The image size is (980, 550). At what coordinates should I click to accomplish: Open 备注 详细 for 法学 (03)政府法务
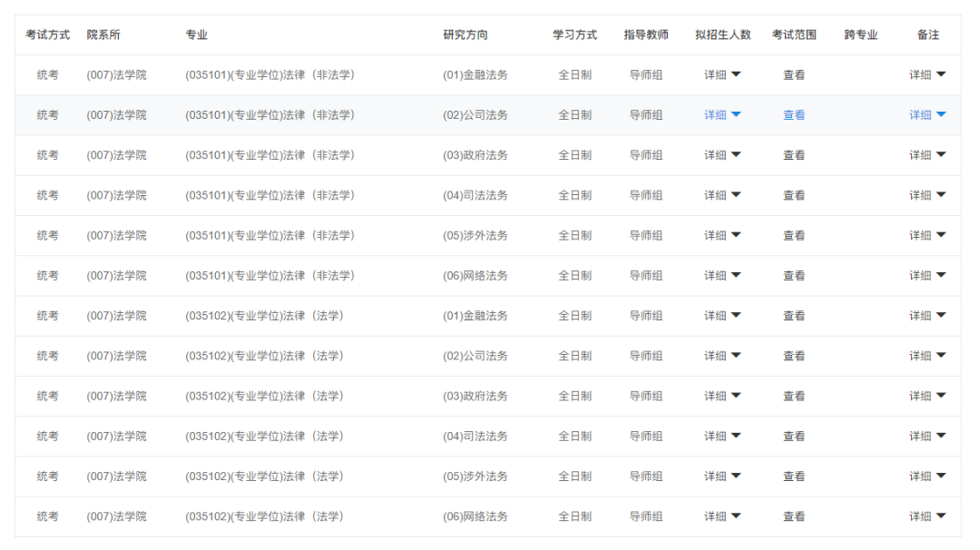tap(927, 396)
